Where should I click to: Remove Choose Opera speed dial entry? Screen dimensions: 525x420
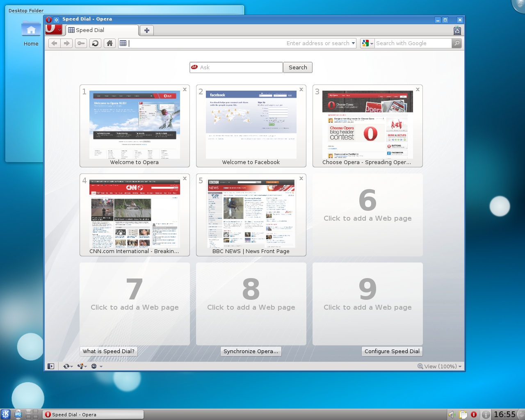pyautogui.click(x=418, y=89)
